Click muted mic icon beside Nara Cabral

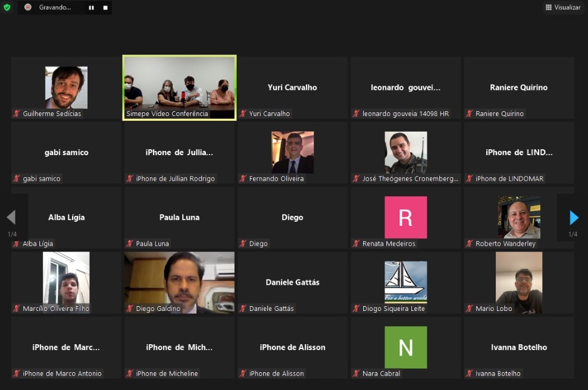point(356,374)
